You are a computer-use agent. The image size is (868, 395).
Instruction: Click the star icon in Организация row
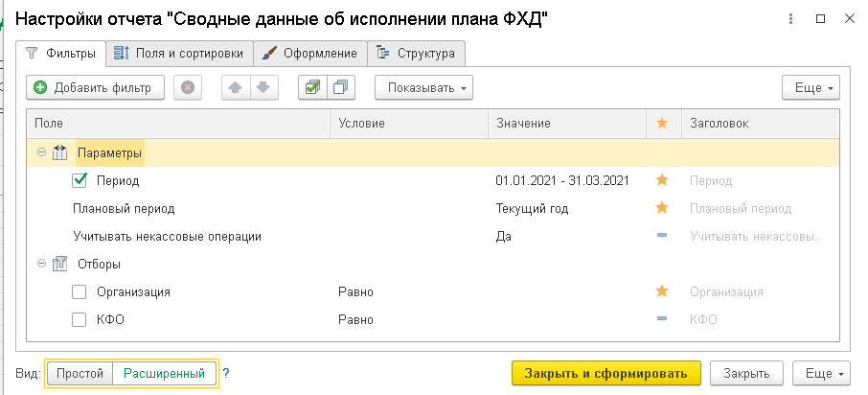pos(661,291)
